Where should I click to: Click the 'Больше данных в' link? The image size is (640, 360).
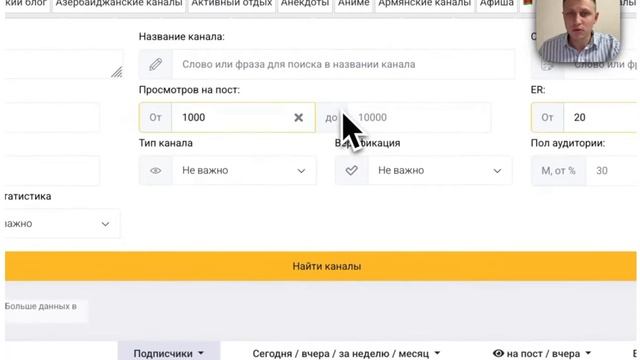(41, 306)
